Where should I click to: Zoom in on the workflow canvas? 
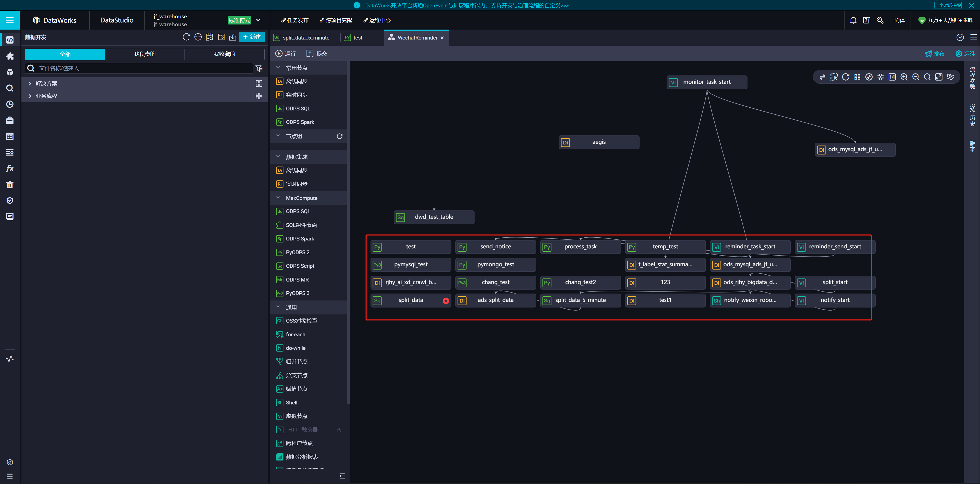[904, 77]
